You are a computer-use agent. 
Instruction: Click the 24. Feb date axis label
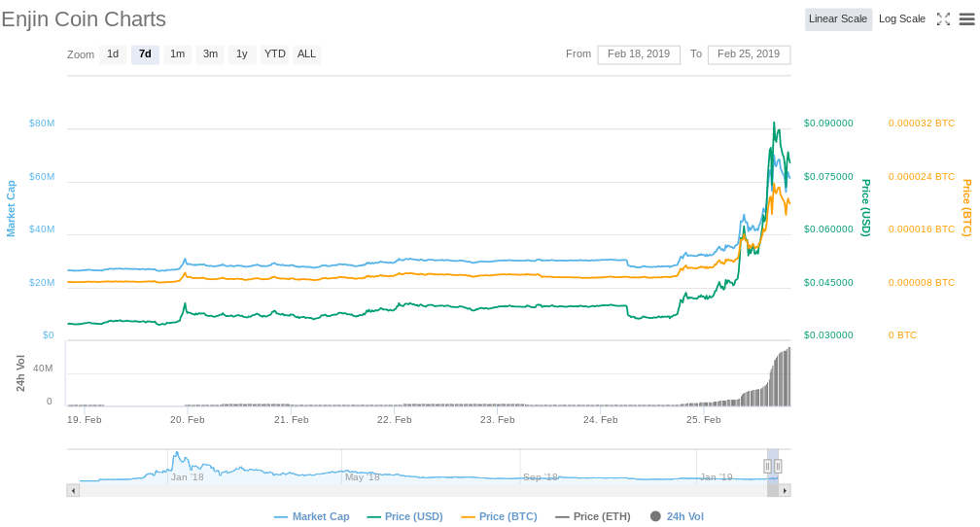[601, 419]
